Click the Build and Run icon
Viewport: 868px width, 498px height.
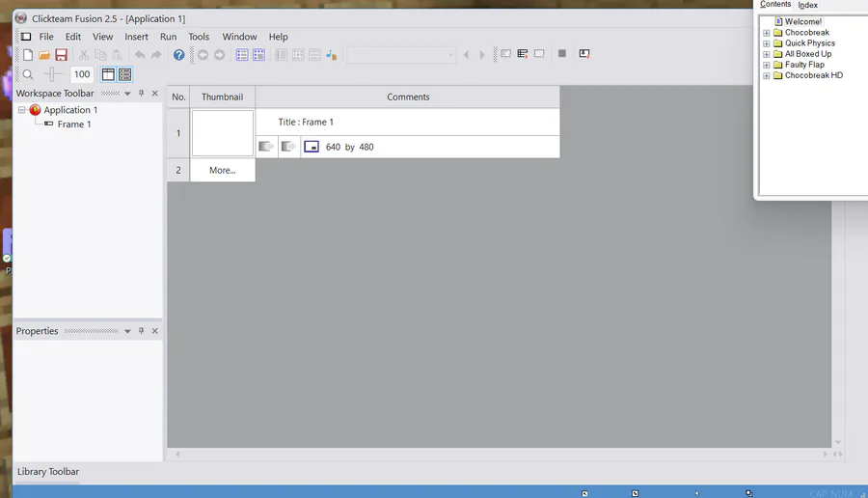click(584, 54)
